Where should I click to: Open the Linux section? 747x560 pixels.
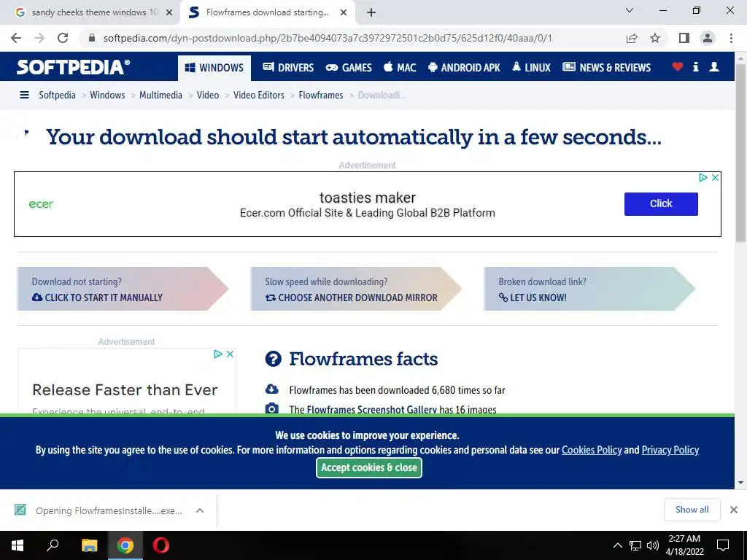(531, 68)
